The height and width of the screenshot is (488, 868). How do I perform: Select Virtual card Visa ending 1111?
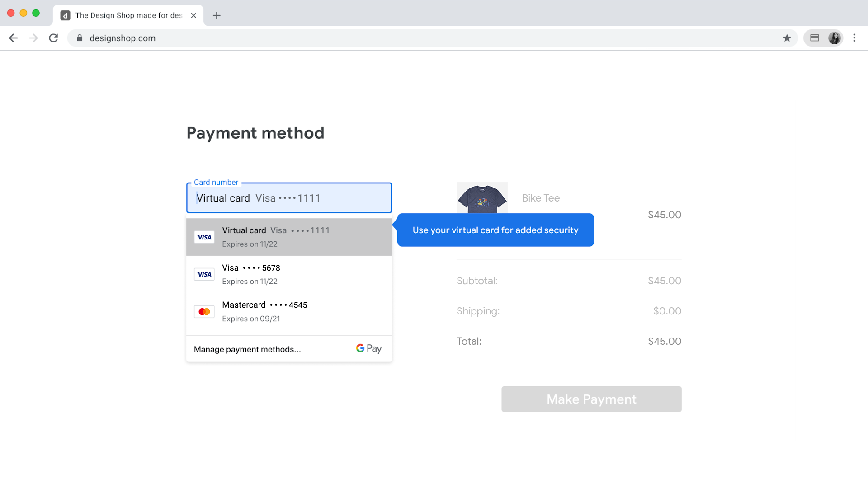coord(289,237)
